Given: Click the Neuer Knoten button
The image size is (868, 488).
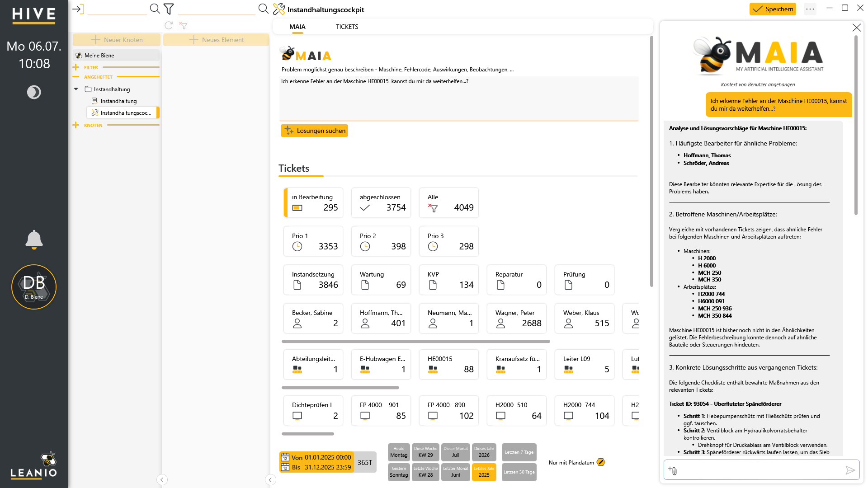Looking at the screenshot, I should click(x=117, y=40).
